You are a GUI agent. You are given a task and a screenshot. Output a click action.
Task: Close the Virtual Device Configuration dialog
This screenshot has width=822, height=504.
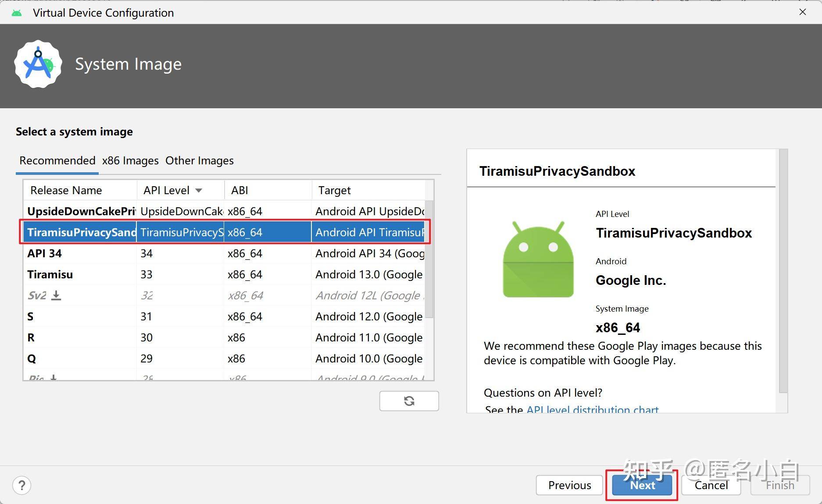point(803,12)
